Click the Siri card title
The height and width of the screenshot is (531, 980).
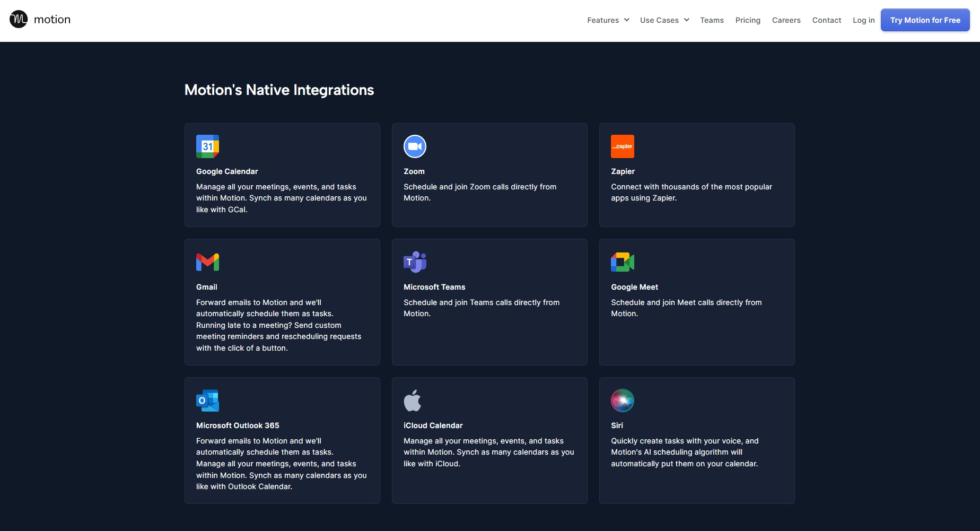click(617, 425)
